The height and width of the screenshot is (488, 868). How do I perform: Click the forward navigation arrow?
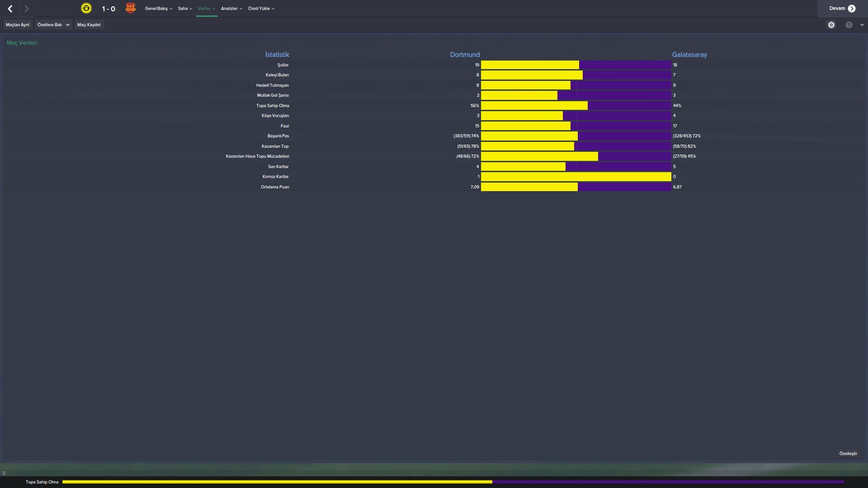(26, 9)
